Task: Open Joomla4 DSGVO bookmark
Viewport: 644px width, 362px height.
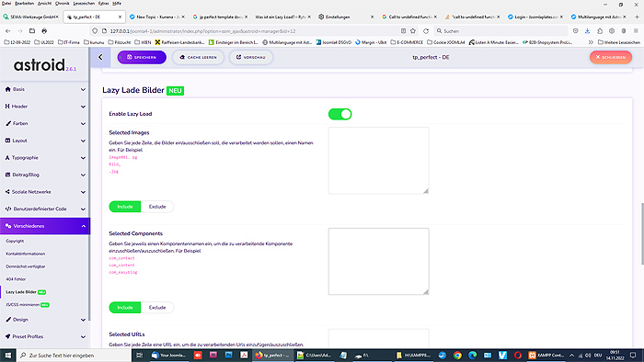Action: point(333,42)
